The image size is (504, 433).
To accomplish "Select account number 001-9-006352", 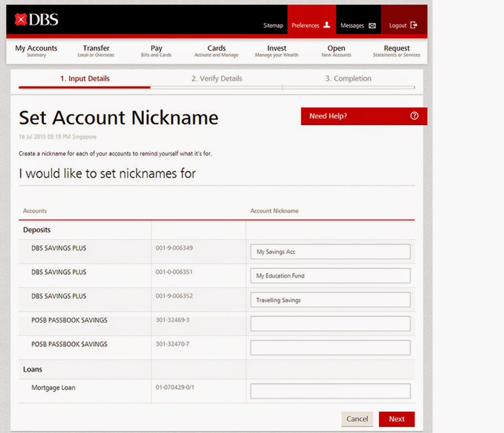I will [174, 296].
